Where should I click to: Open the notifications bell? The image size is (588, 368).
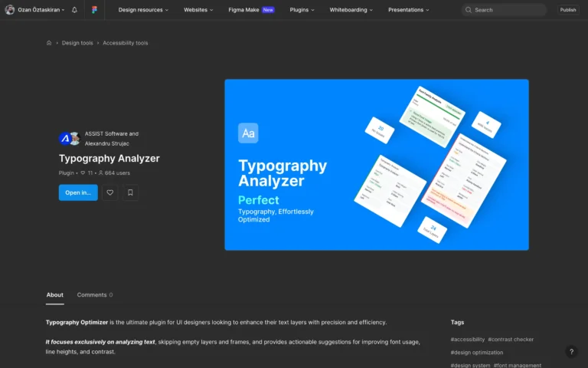[x=74, y=10]
